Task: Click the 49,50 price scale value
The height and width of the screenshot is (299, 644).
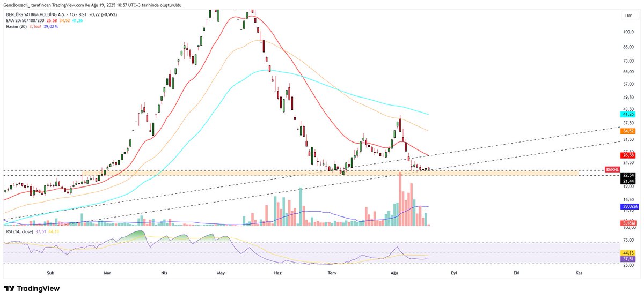Action: coord(629,98)
